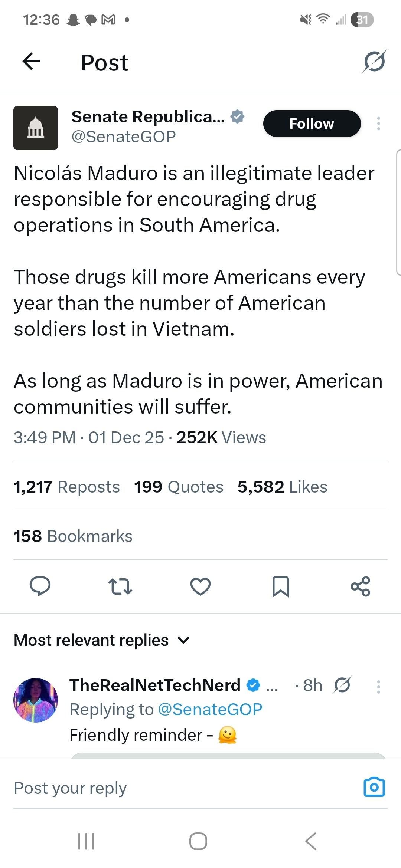Open the @SenateGOP mention link in the reply

point(210,709)
